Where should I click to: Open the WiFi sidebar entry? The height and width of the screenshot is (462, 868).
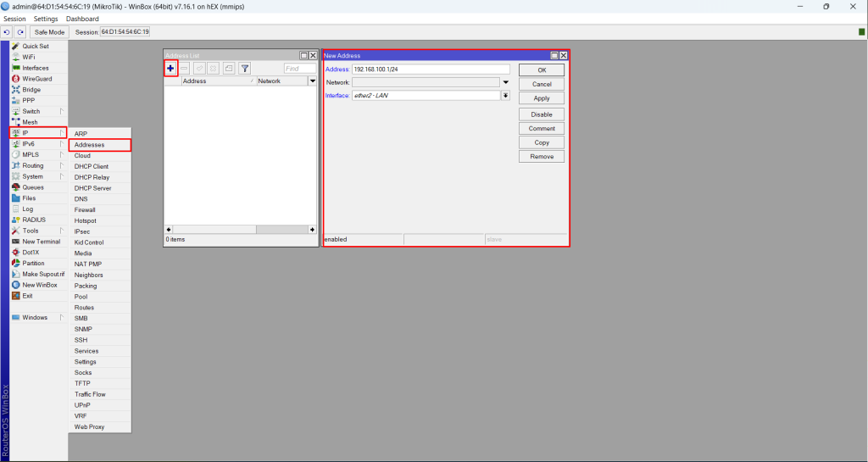click(x=28, y=57)
